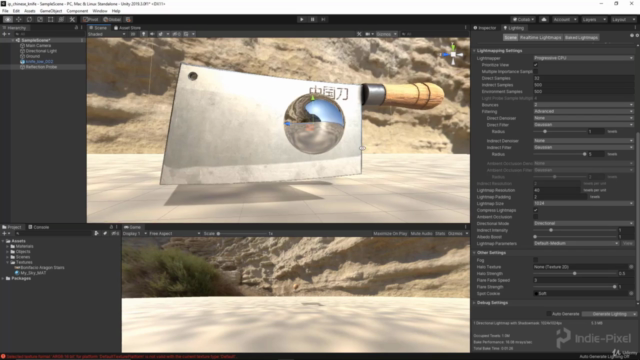Open the Direct Denoiser dropdown

(584, 118)
